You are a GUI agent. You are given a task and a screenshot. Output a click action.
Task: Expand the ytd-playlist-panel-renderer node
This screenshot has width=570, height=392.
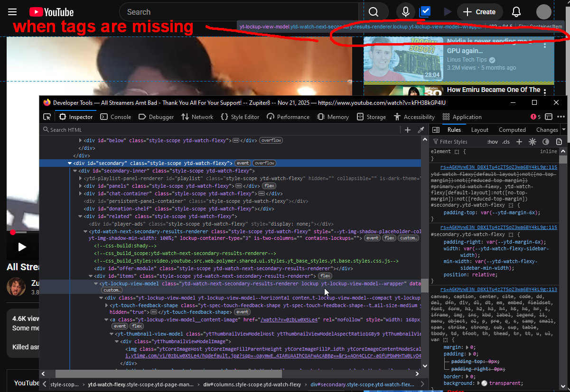tap(80, 178)
